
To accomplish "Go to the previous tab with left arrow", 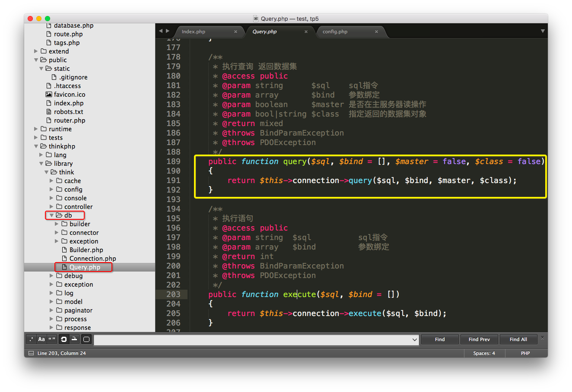I will (x=161, y=31).
